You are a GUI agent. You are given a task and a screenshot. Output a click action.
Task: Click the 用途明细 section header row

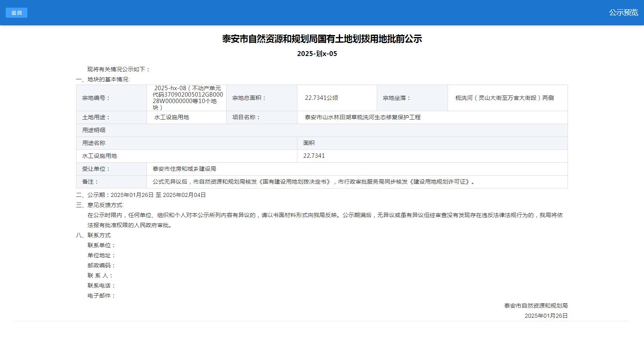[x=322, y=130]
